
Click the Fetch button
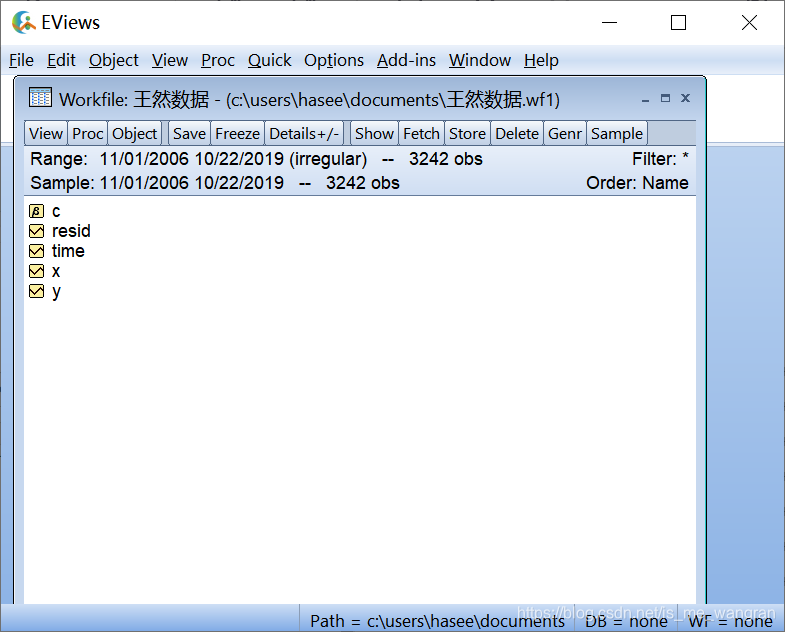(421, 133)
